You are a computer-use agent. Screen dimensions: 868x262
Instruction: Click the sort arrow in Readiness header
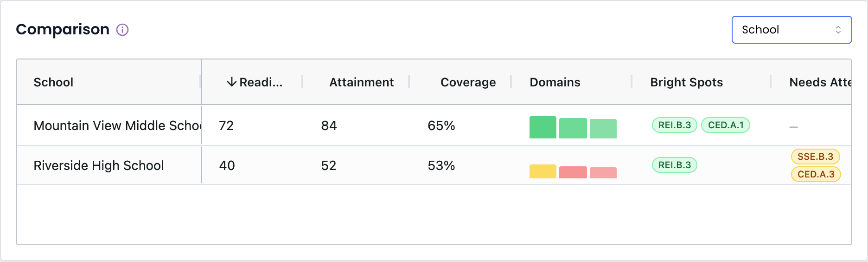pos(231,82)
